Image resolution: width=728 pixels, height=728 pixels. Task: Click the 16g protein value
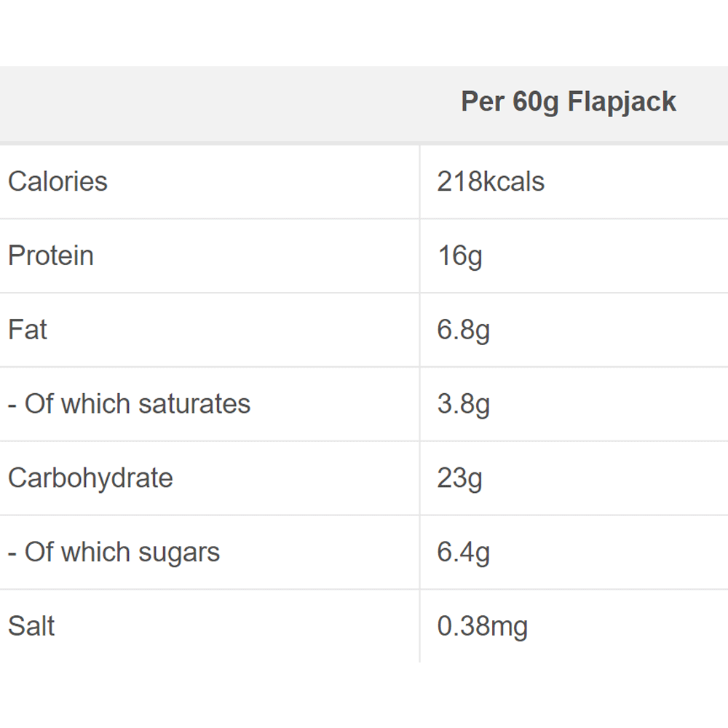click(x=460, y=256)
